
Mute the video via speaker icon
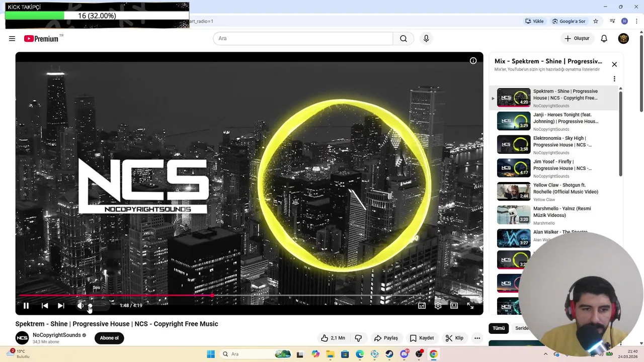coord(80,305)
